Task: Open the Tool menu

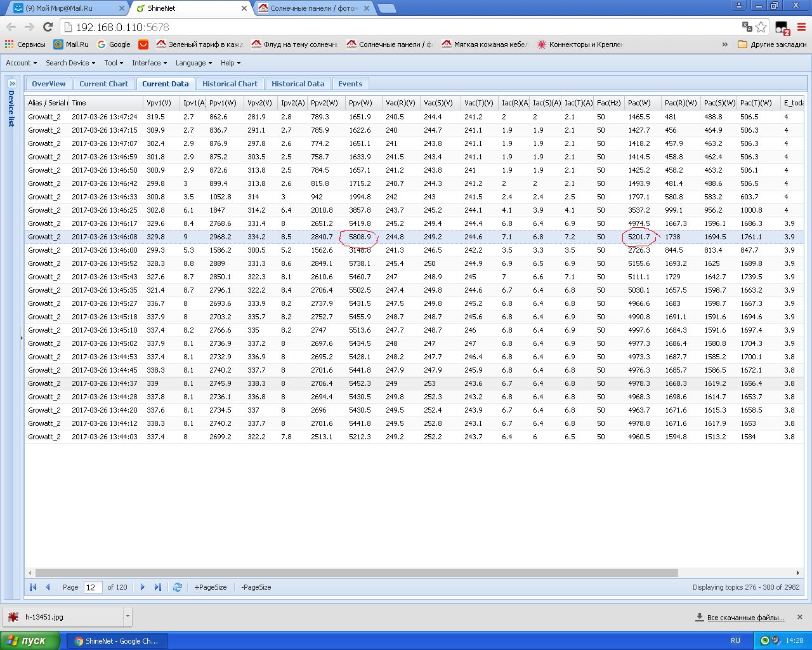Action: [x=114, y=63]
